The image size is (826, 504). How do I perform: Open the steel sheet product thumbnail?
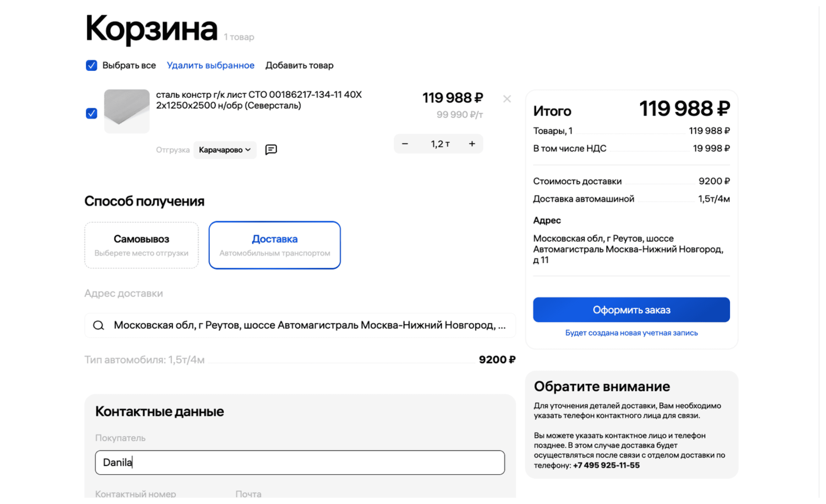click(x=127, y=111)
